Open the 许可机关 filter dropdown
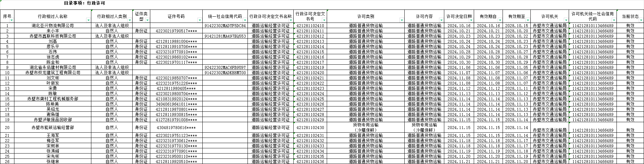The width and height of the screenshot is (644, 164). click(x=566, y=20)
